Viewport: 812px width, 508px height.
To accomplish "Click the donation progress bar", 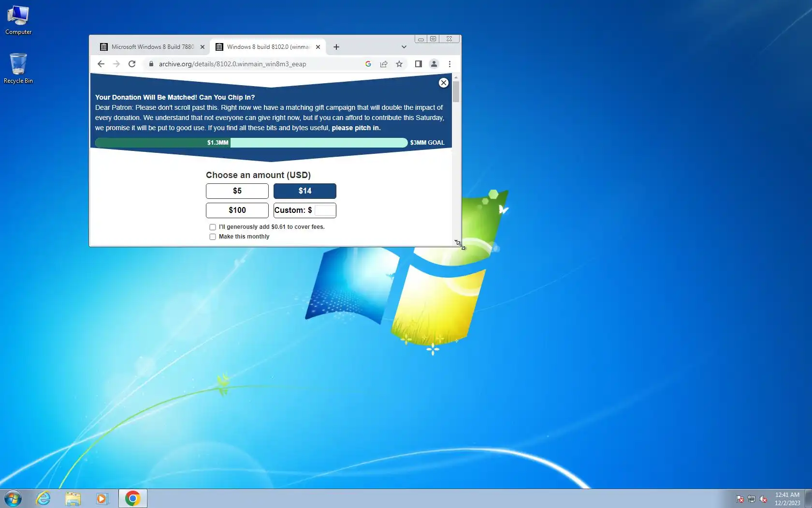I will coord(251,143).
